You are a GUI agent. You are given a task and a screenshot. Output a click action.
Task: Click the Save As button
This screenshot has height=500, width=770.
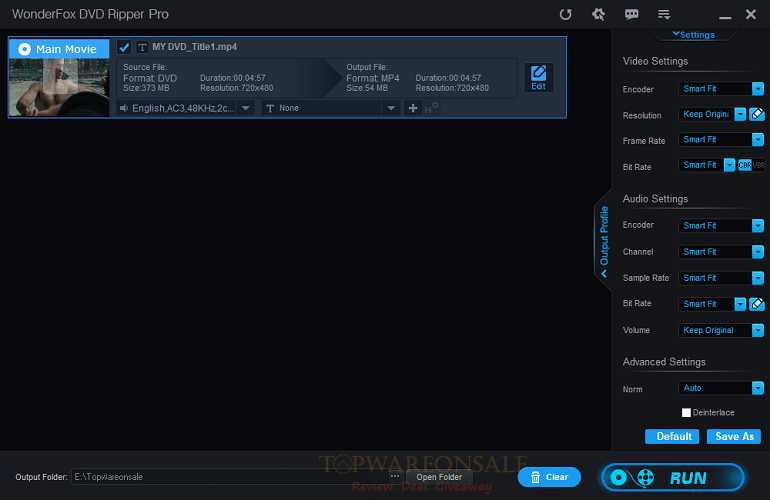click(734, 437)
